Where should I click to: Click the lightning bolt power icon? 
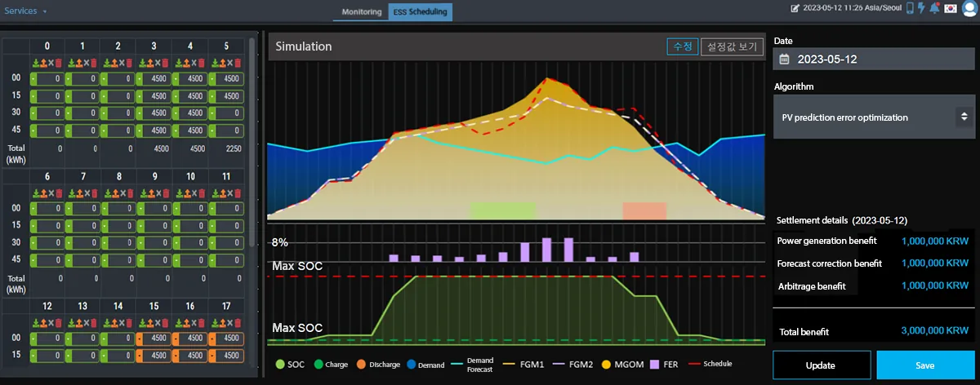[921, 8]
